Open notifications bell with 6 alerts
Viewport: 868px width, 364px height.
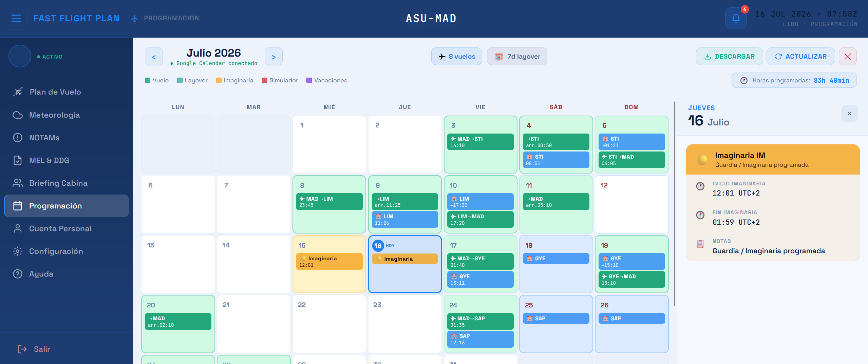(736, 18)
